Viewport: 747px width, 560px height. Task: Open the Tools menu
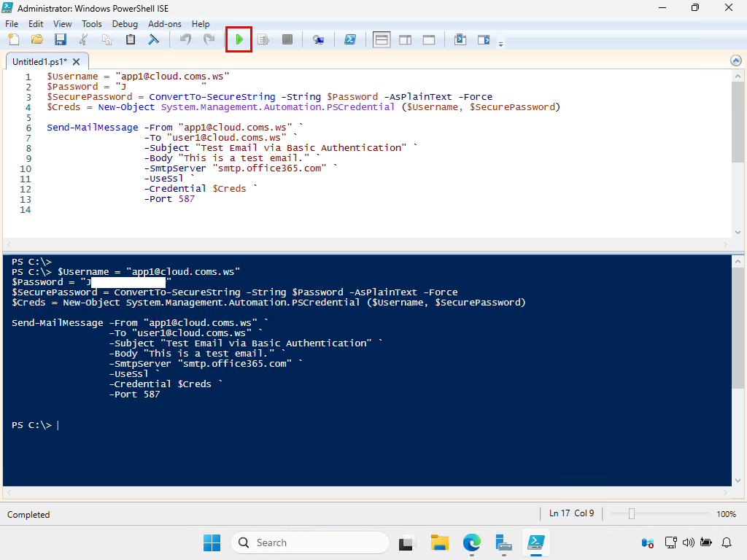pos(92,24)
